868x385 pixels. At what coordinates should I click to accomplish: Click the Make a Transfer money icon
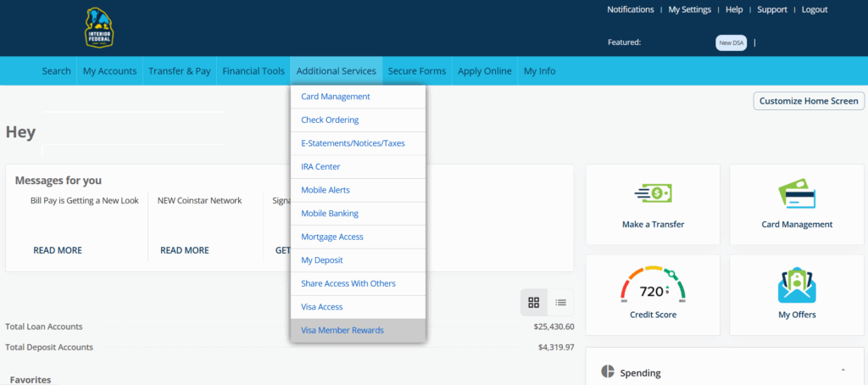pyautogui.click(x=652, y=193)
